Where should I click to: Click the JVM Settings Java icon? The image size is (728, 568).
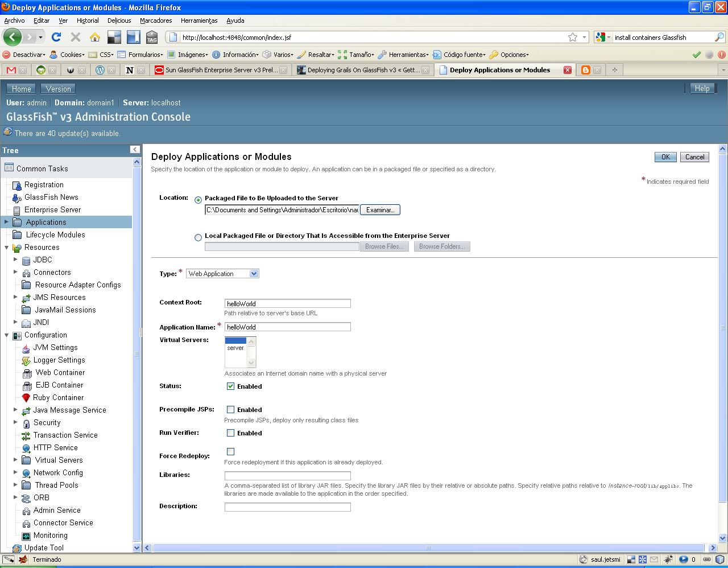pyautogui.click(x=26, y=348)
